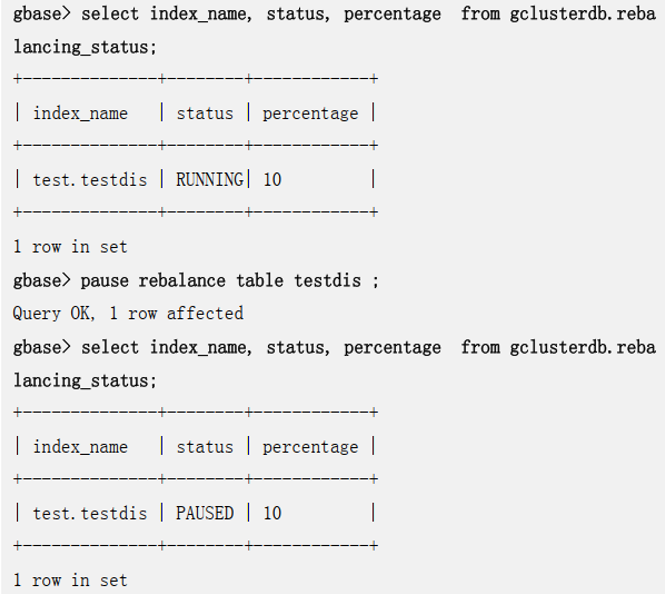Screen dimensions: 665x594
Task: Click index_name header above the RUNNING row
Action: tap(80, 114)
